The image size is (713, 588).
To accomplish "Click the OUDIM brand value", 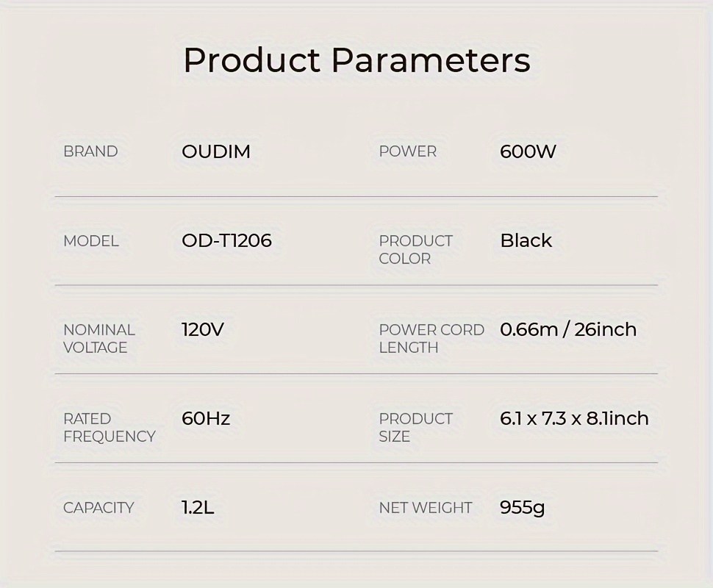I will tap(216, 151).
